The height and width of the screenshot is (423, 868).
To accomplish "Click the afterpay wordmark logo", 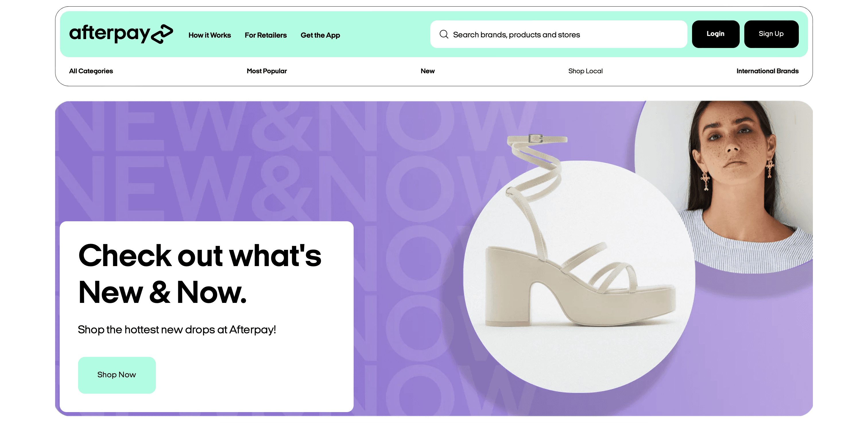I will (x=110, y=33).
